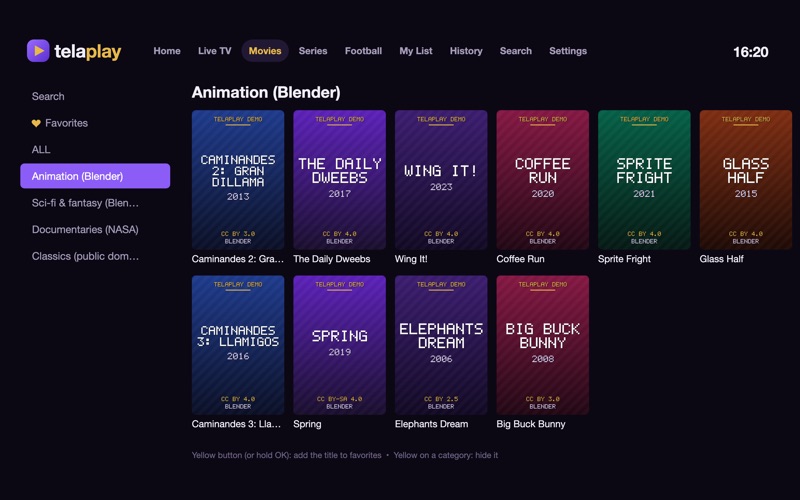Open Big Buck Bunny poster
The width and height of the screenshot is (800, 500).
[542, 345]
